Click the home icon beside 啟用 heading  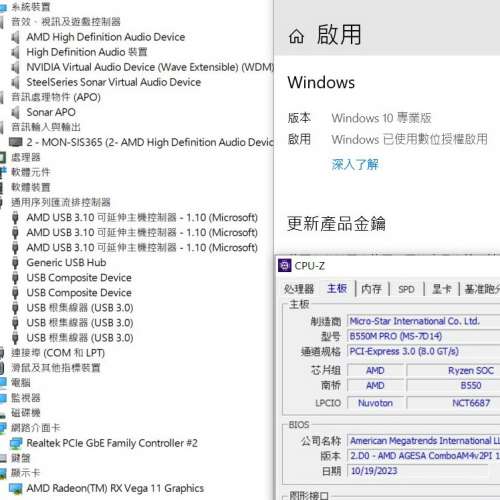tap(296, 36)
